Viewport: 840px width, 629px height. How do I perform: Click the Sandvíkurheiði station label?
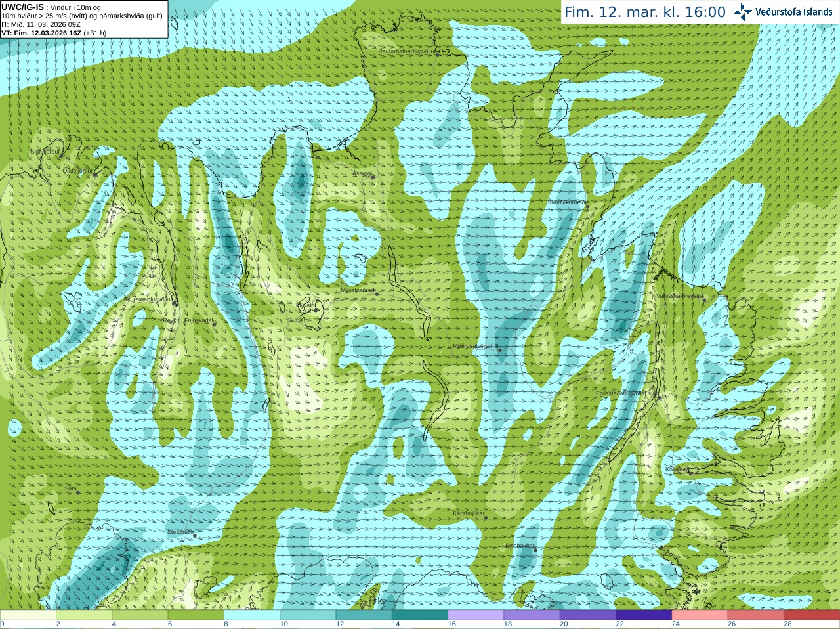click(567, 202)
